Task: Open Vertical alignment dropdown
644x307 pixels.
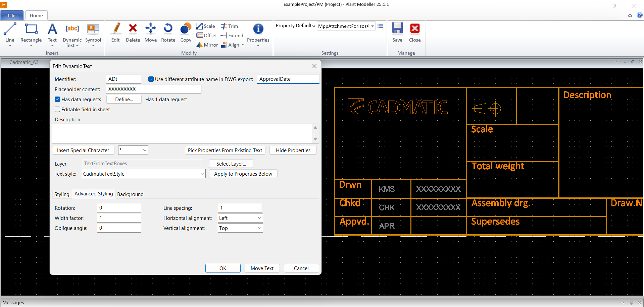Action: tap(259, 228)
